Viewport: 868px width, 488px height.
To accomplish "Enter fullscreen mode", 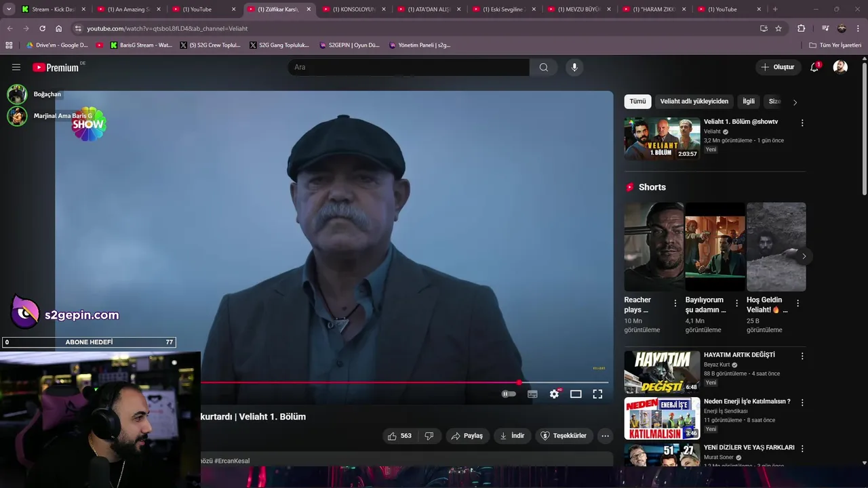I will [597, 394].
